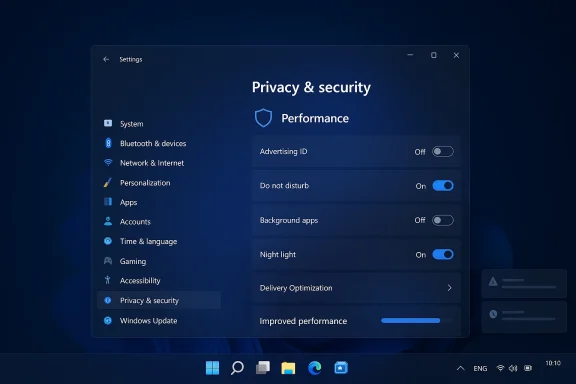Open Apps settings category
Viewport: 576px width, 384px height.
[x=159, y=202]
